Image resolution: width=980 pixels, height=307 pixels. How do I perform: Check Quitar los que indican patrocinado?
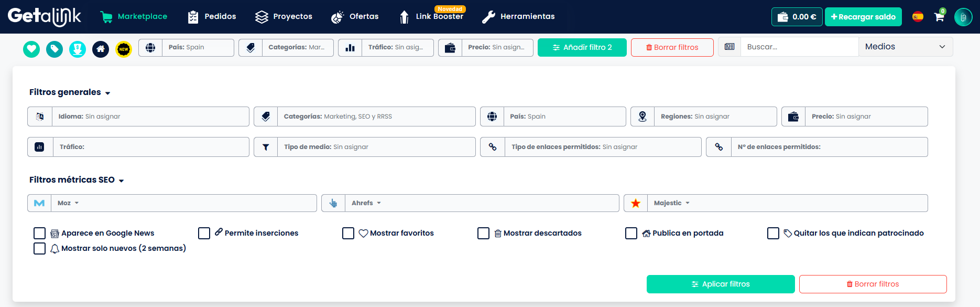tap(773, 233)
